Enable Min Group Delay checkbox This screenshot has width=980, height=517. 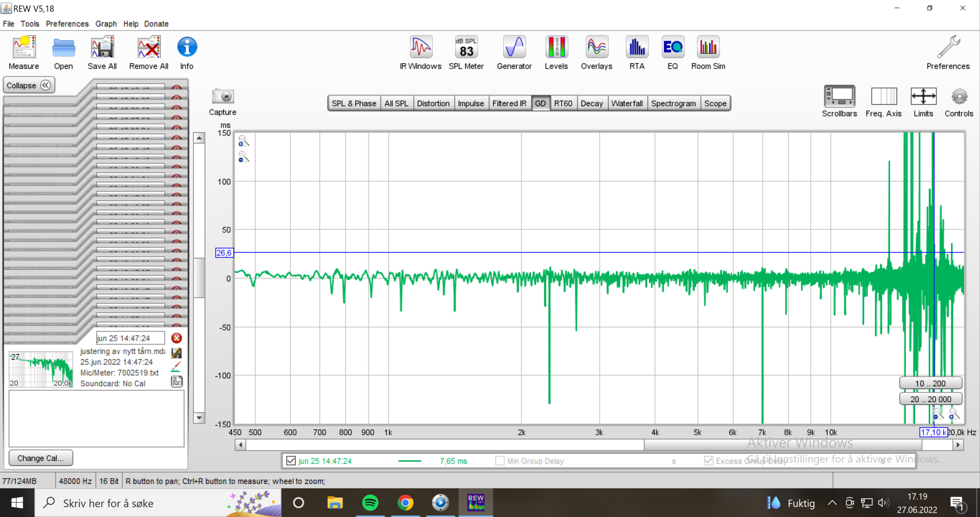point(500,461)
